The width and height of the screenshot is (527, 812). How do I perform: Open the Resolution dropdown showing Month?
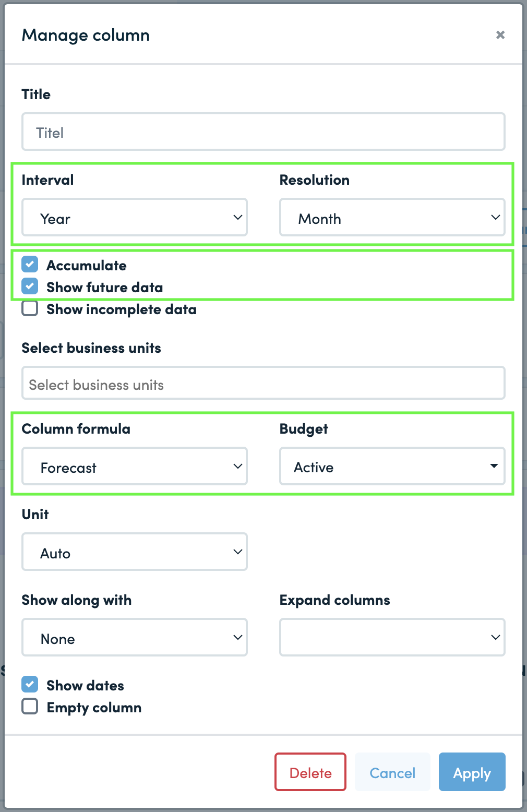click(x=392, y=218)
